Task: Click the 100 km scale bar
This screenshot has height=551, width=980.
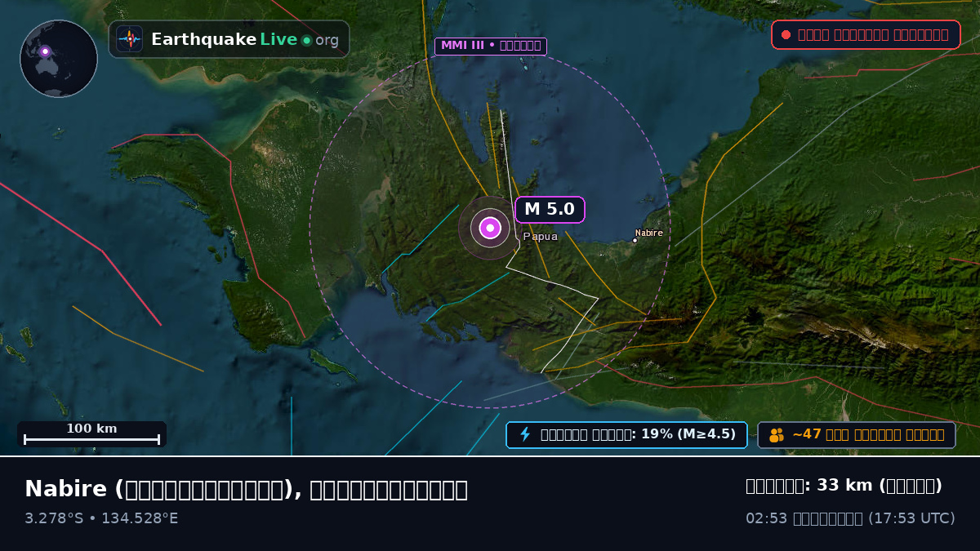Action: (91, 434)
